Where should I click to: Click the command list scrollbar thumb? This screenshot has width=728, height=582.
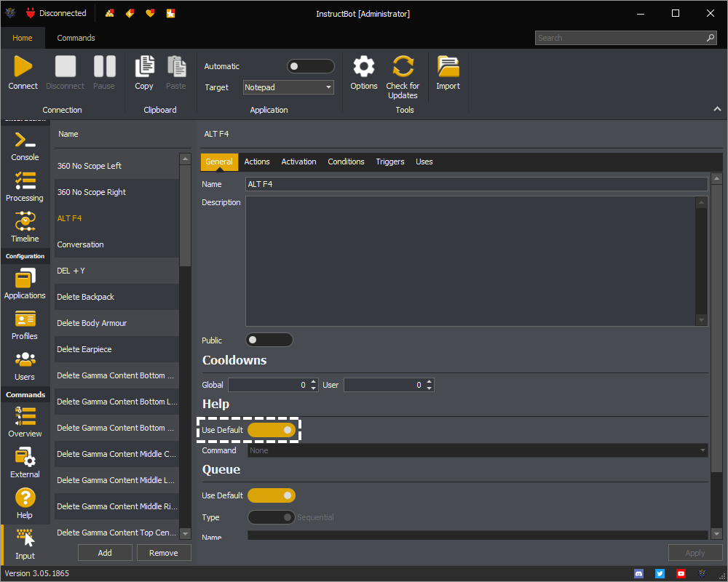point(185,215)
